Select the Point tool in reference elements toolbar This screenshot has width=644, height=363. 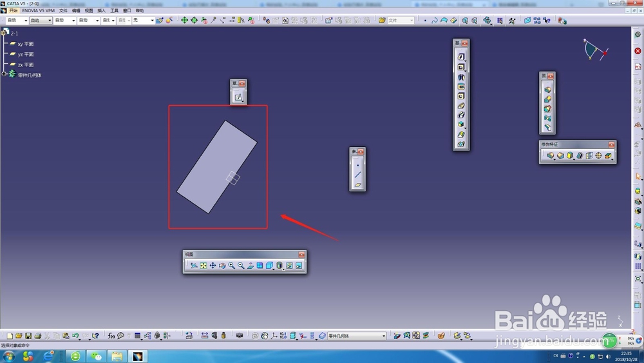click(357, 165)
